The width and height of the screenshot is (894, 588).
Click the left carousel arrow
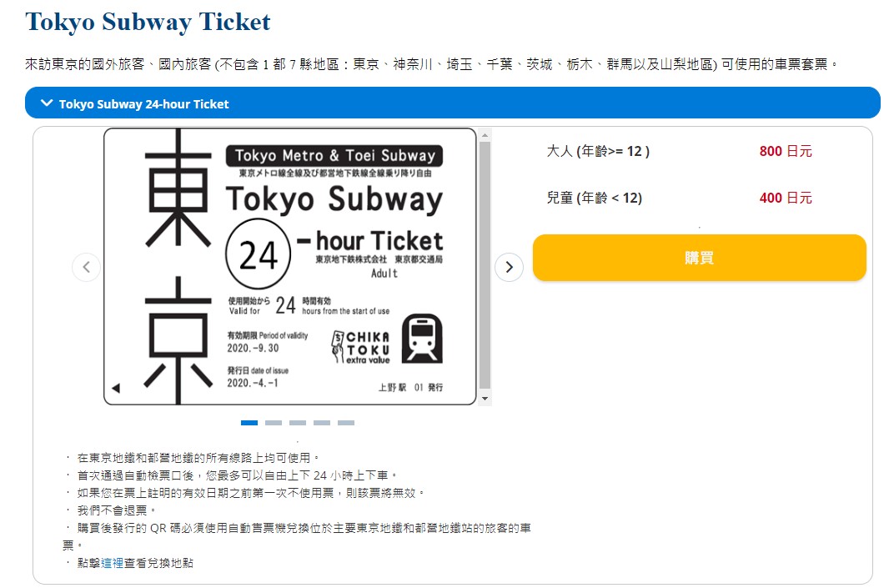(86, 267)
